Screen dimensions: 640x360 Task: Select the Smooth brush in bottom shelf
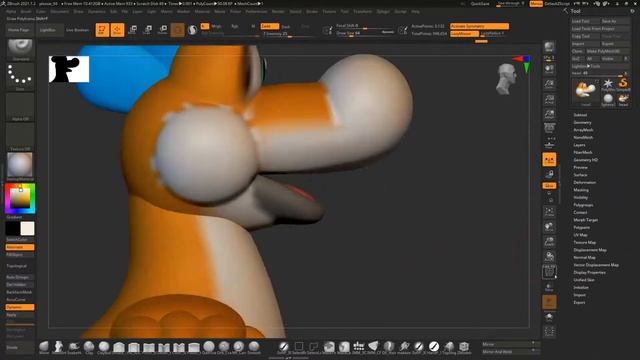tap(254, 347)
